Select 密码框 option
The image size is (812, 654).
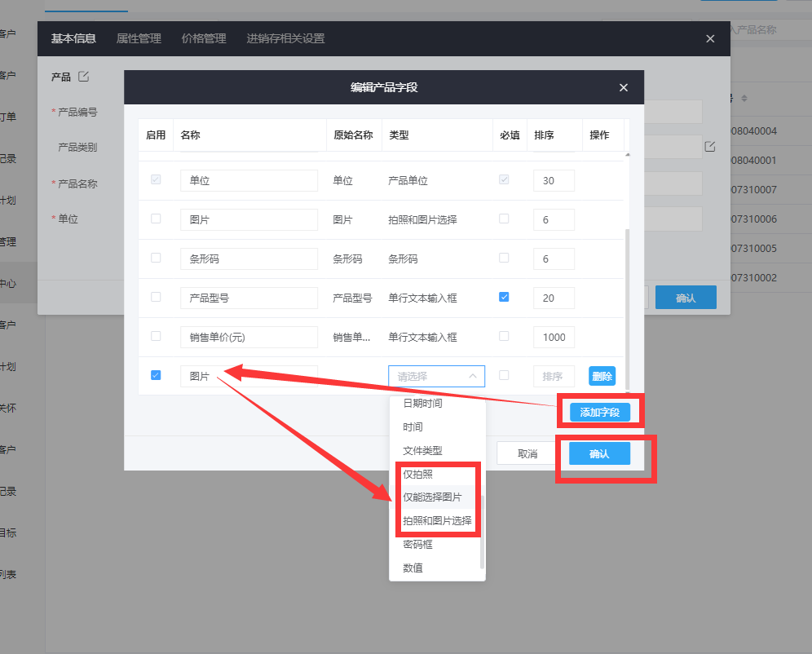point(437,544)
